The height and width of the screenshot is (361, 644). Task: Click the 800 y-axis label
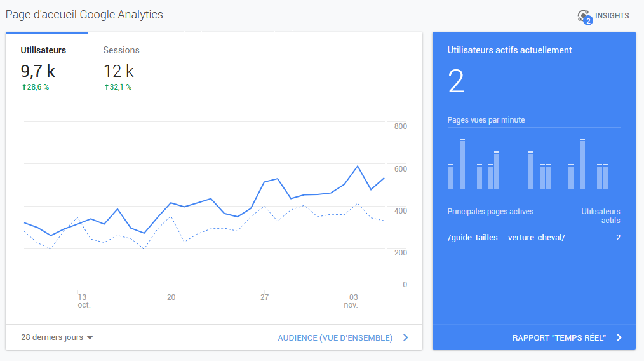pyautogui.click(x=401, y=126)
